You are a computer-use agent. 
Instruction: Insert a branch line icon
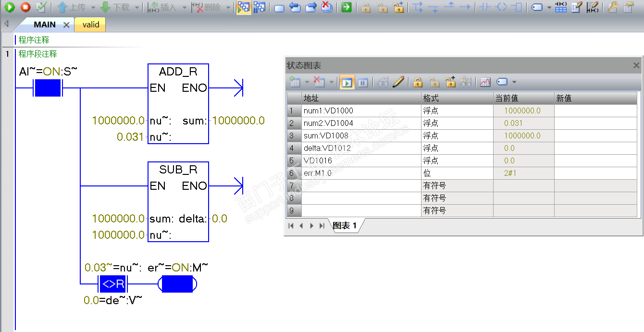tap(418, 7)
